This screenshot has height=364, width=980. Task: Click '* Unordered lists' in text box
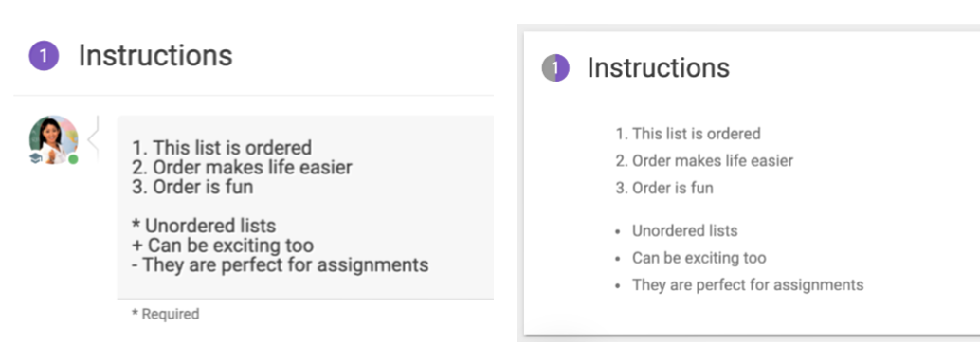pyautogui.click(x=204, y=226)
